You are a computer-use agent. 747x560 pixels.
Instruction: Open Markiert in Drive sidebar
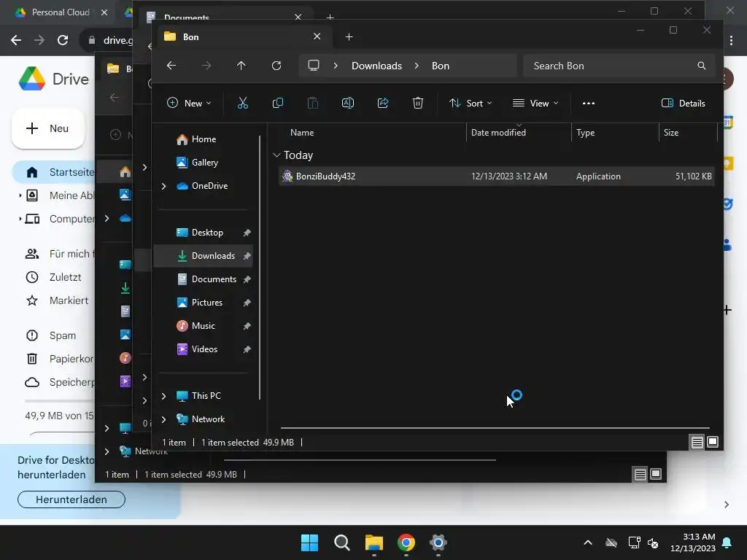[57, 300]
